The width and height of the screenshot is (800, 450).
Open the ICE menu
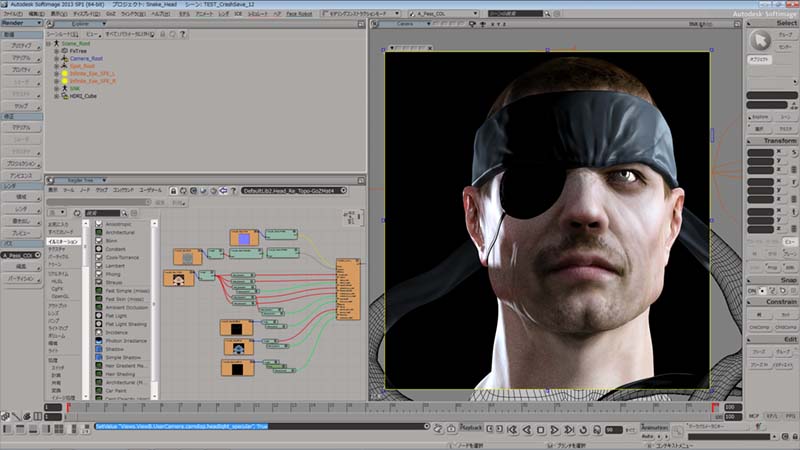point(238,14)
